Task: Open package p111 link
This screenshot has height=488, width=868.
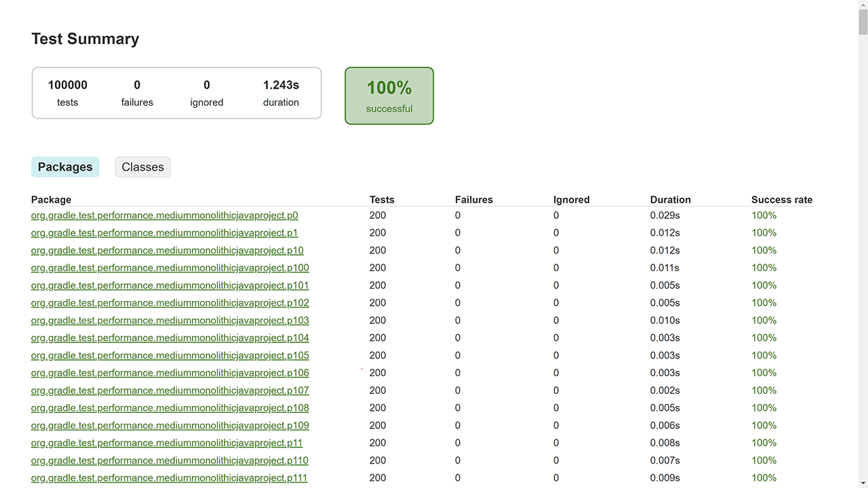Action: (x=170, y=478)
